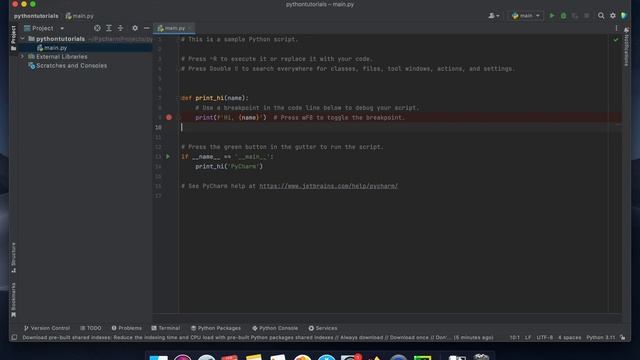Click the Stop process icon in toolbar
This screenshot has height=360, width=640.
587,16
